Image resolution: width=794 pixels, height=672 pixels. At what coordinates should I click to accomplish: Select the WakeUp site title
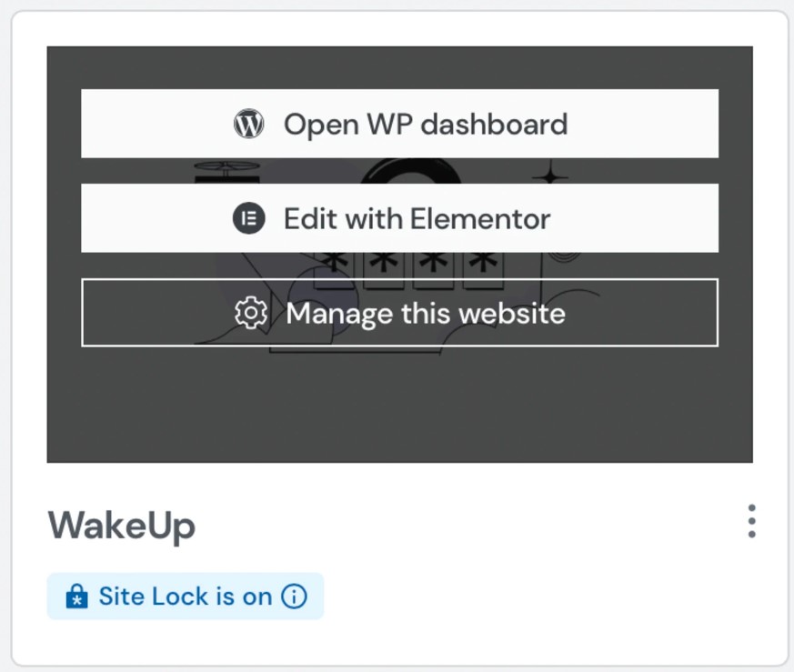click(x=121, y=525)
